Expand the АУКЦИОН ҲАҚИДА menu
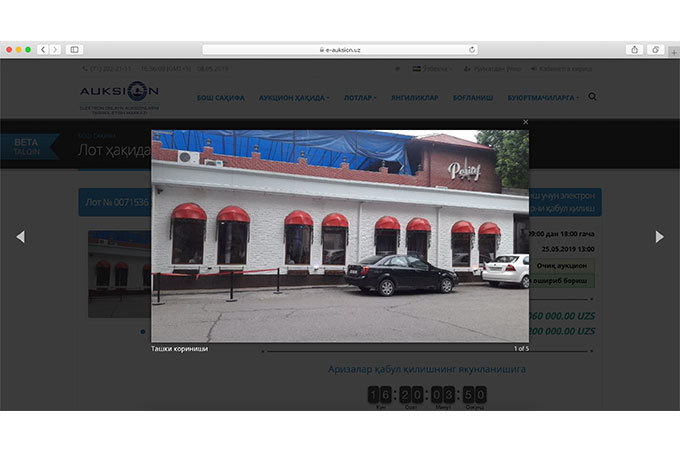680x453 pixels. (294, 98)
